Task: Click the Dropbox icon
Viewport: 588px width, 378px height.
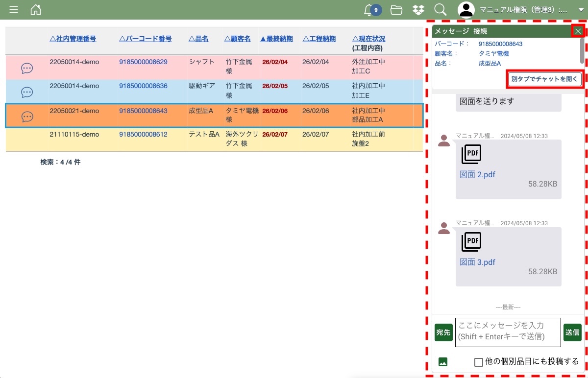Action: point(418,10)
